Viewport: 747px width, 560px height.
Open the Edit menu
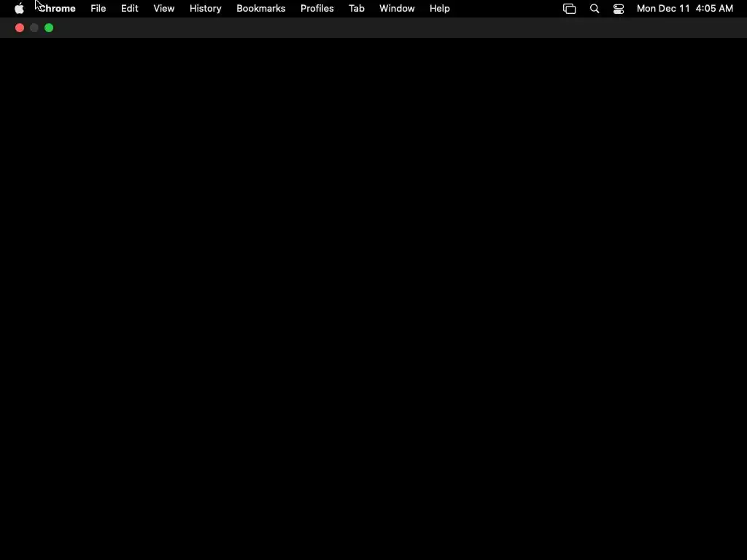(x=130, y=9)
